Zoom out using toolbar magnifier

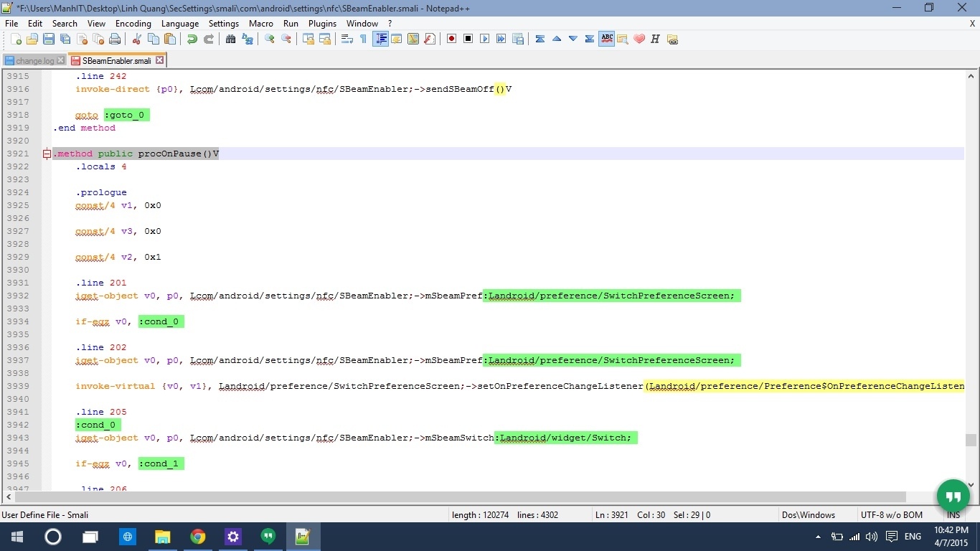click(286, 39)
